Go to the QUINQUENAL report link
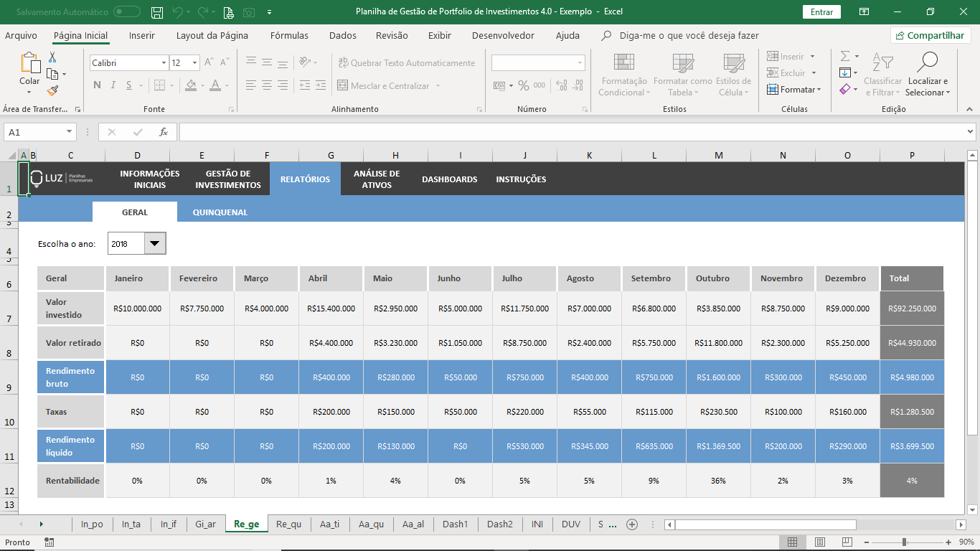 coord(220,212)
